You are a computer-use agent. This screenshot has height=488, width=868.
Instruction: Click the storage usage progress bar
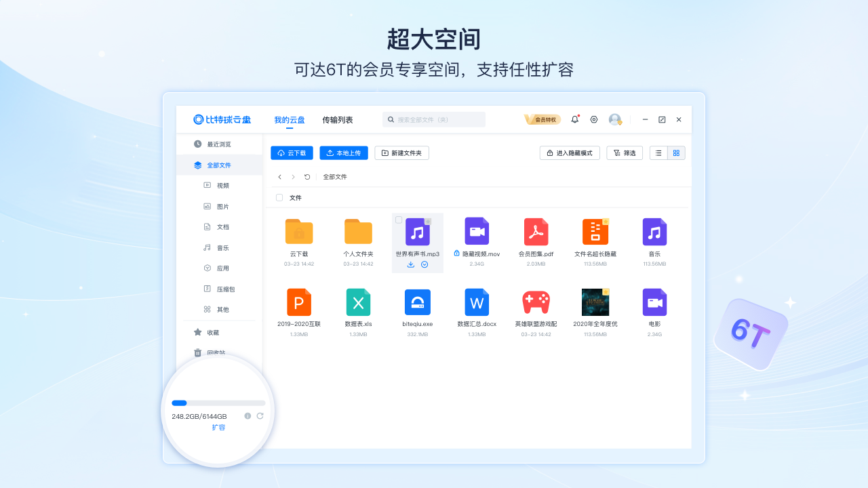click(218, 403)
